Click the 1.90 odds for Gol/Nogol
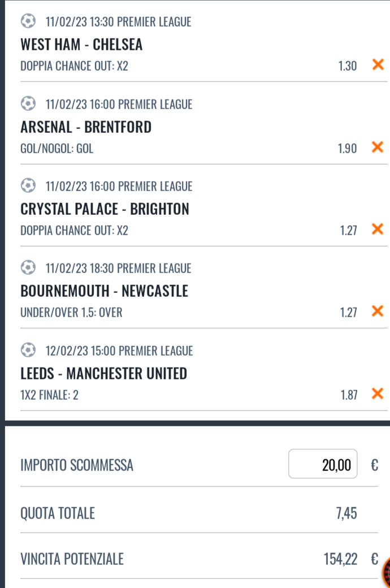The width and height of the screenshot is (390, 588). pos(347,148)
